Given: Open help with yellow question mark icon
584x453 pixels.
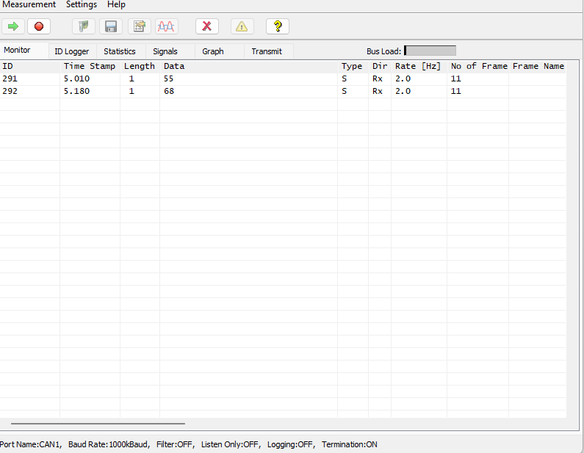Looking at the screenshot, I should click(x=277, y=26).
